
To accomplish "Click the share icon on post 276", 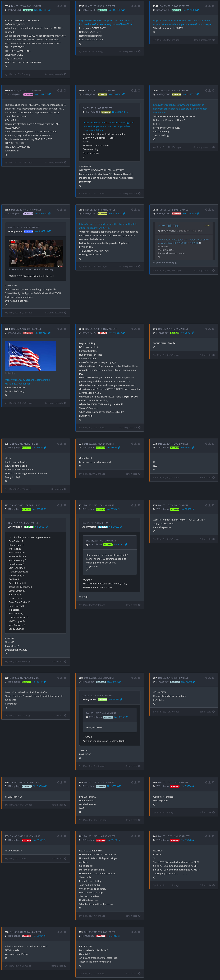I will click(x=206, y=329).
